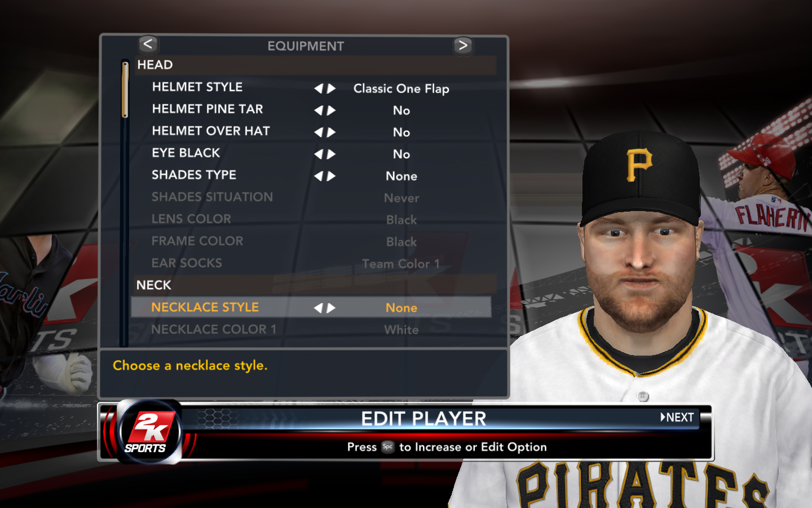Image resolution: width=812 pixels, height=508 pixels.
Task: Click the NEXT button in Edit Player bar
Action: pos(677,417)
